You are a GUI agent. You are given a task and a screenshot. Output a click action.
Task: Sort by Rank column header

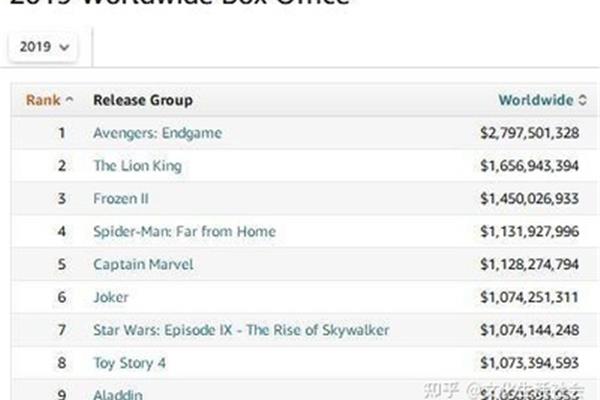[43, 100]
